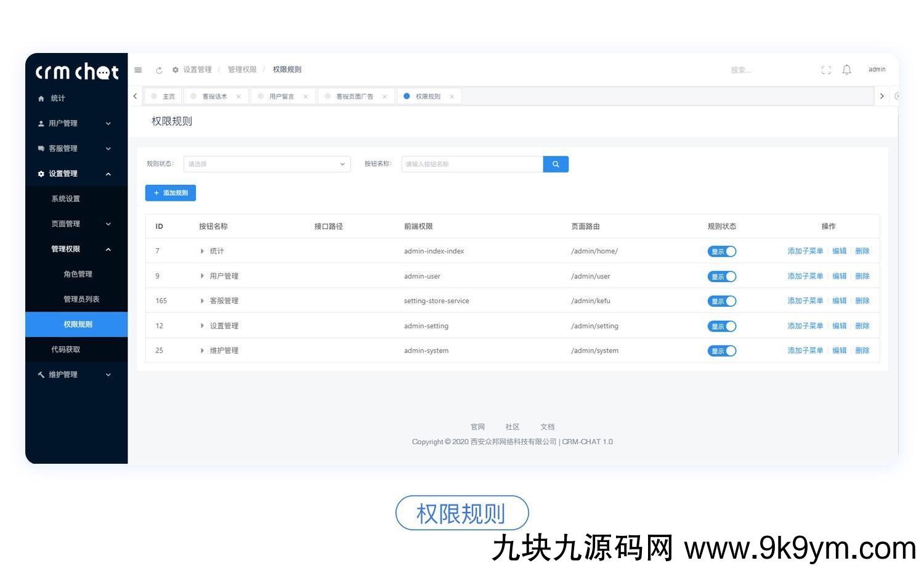The image size is (924, 571).
Task: Turn off 维护管理 row display switch
Action: (x=721, y=351)
